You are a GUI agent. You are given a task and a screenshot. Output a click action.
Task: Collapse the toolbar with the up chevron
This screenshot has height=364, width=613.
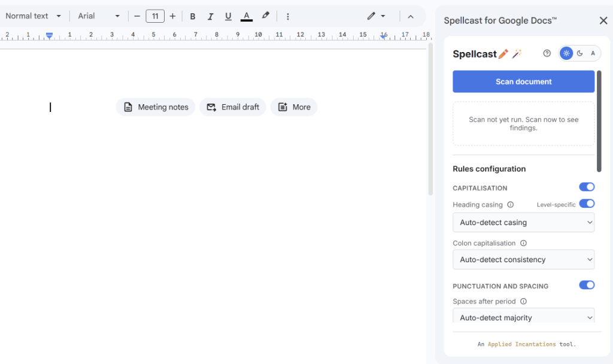tap(411, 16)
